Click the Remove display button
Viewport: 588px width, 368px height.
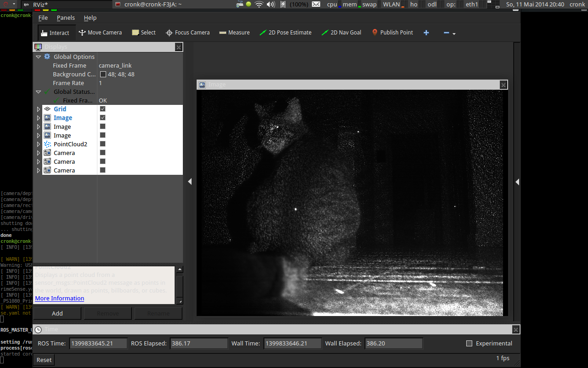point(108,313)
